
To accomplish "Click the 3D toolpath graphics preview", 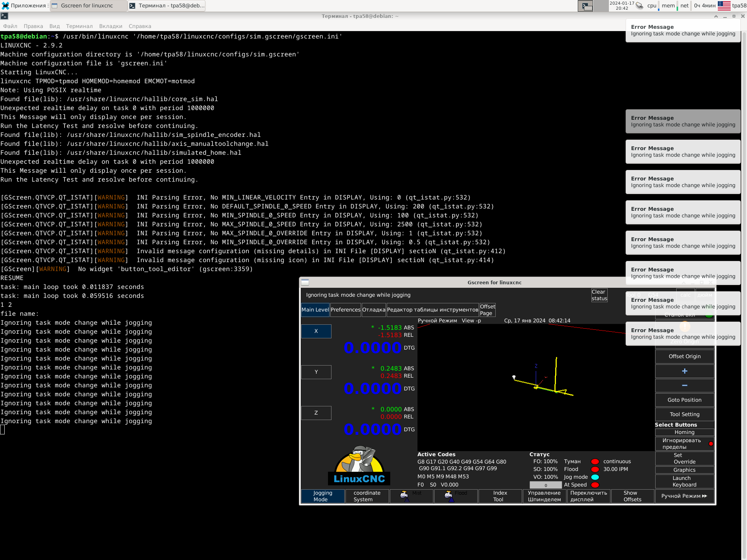I will 536,387.
